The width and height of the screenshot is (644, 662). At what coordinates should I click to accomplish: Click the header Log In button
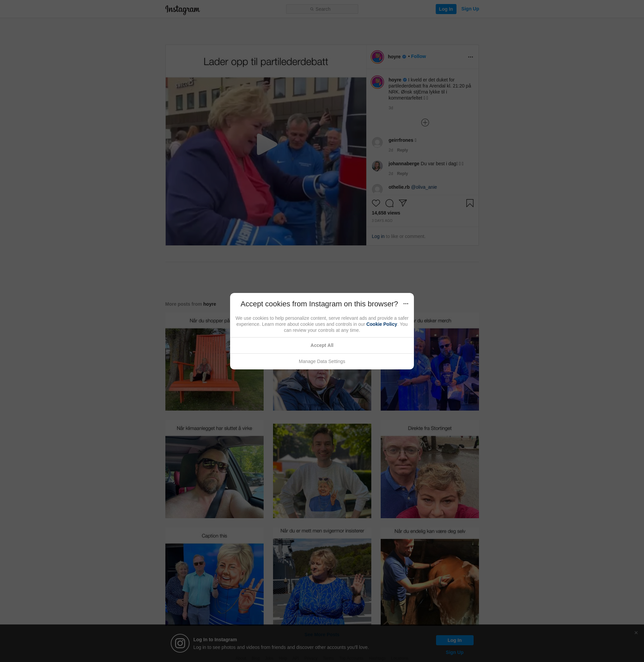(446, 9)
